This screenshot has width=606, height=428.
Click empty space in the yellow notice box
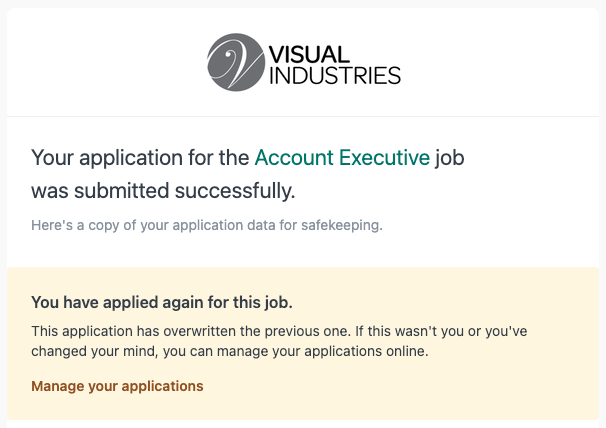pos(450,390)
